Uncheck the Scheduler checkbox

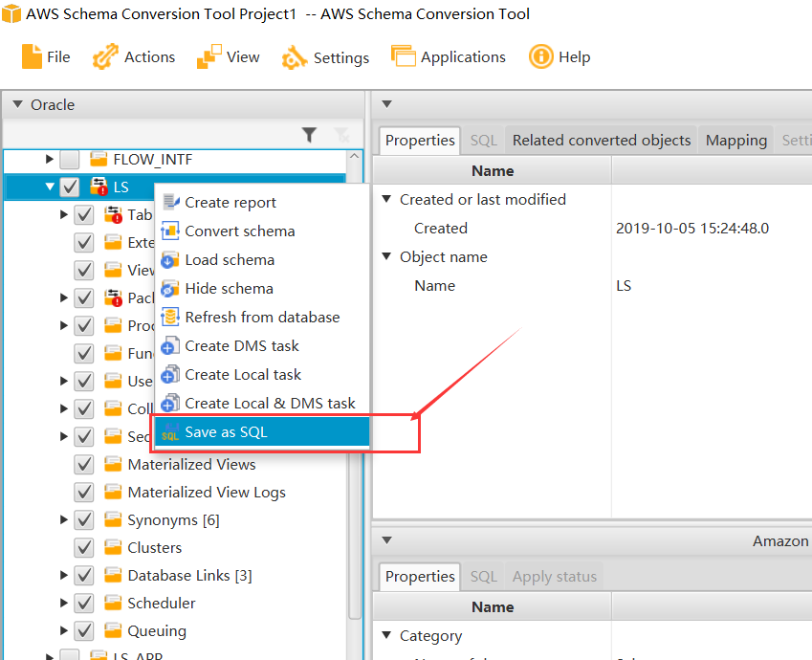84,603
